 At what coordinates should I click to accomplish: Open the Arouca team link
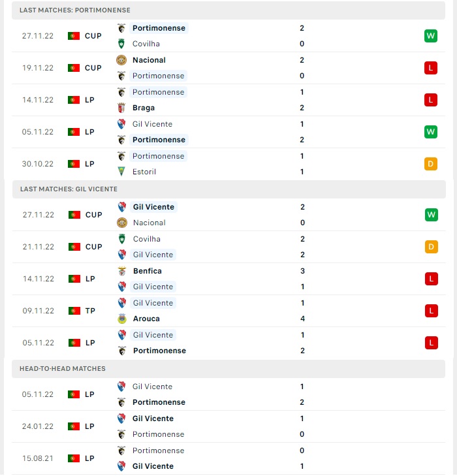146,319
